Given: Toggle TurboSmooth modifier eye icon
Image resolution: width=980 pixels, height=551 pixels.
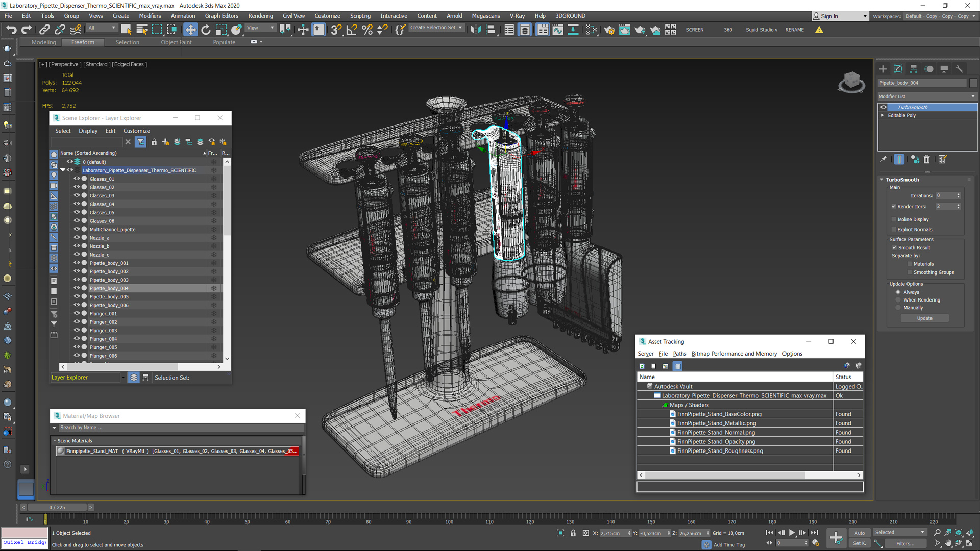Looking at the screenshot, I should pos(884,107).
